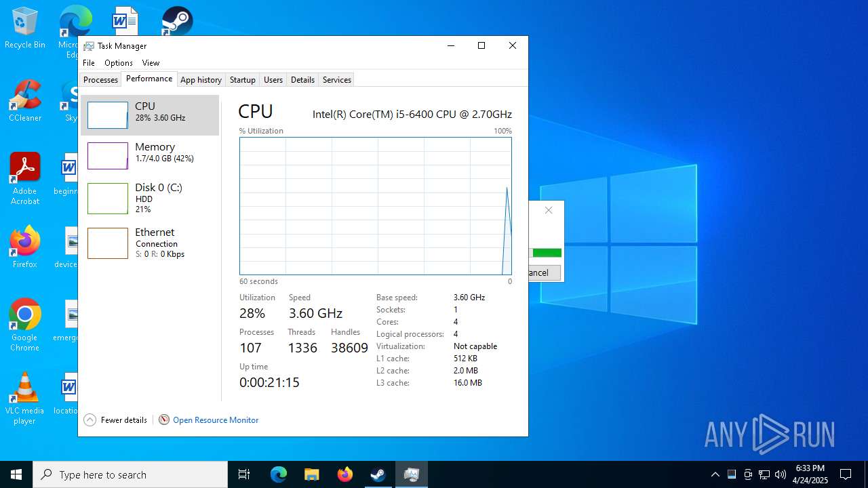
Task: Click the green progress bar in background dialog
Action: point(547,253)
